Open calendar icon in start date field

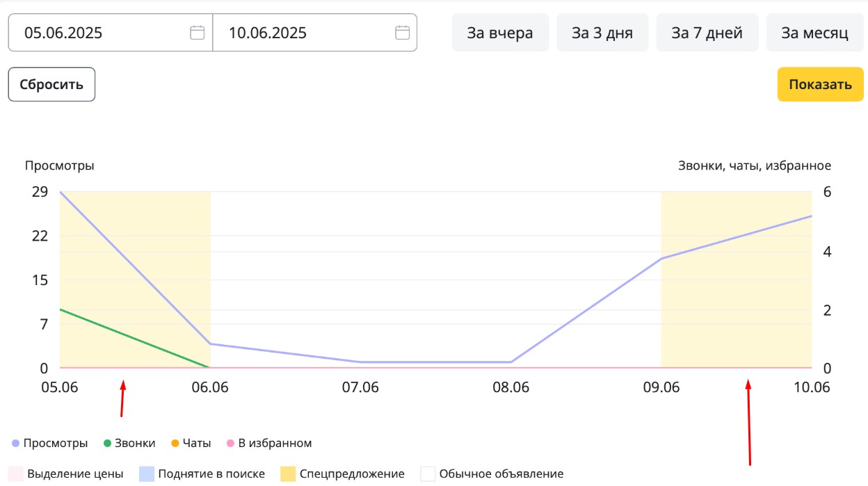197,33
